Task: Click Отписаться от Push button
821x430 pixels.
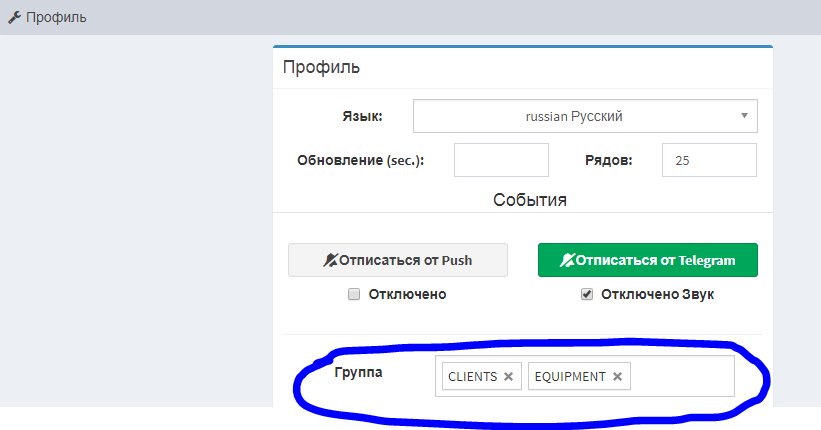Action: (x=398, y=260)
